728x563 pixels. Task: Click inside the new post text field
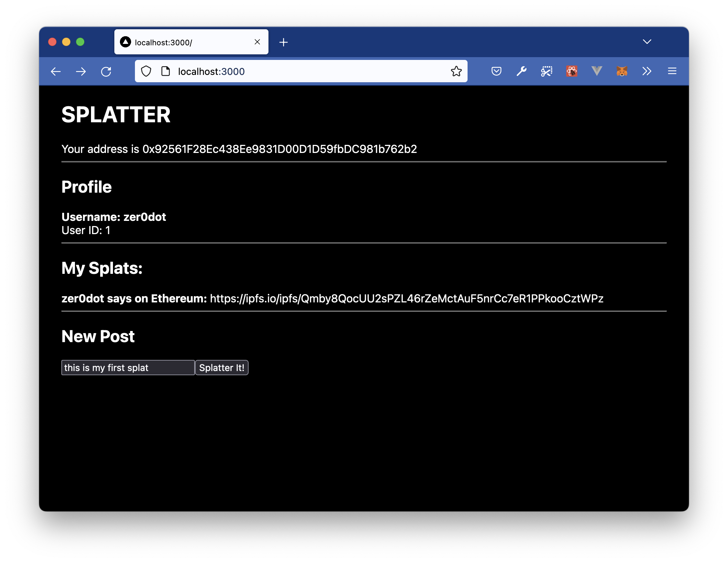[x=128, y=367]
